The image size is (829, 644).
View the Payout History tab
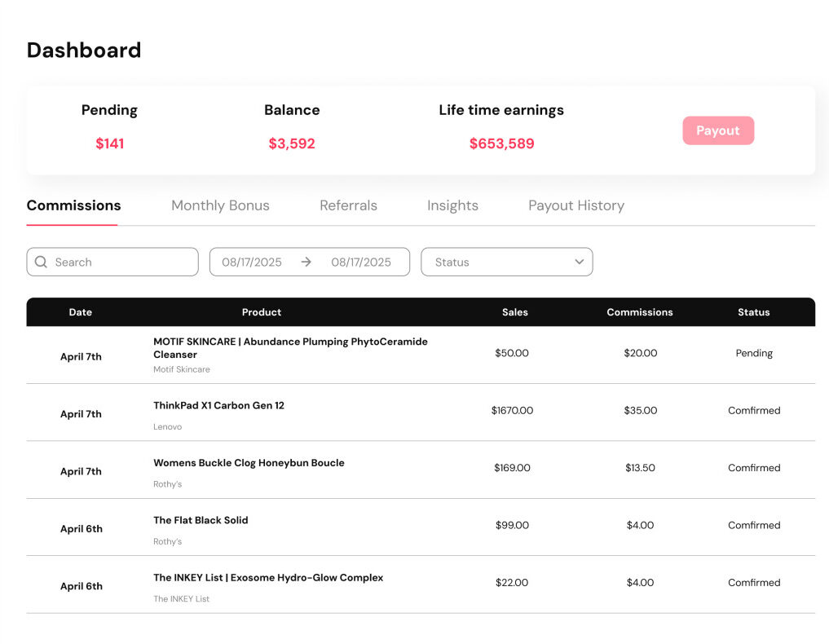(576, 205)
